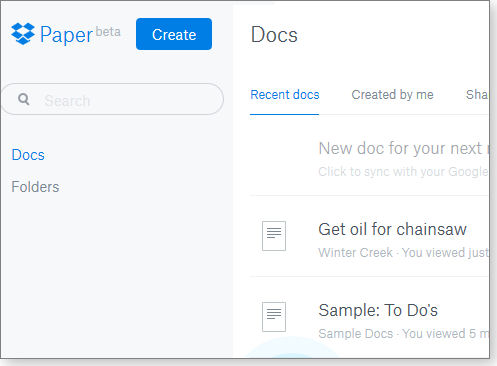Click the Sample Docs folder label

tap(356, 334)
